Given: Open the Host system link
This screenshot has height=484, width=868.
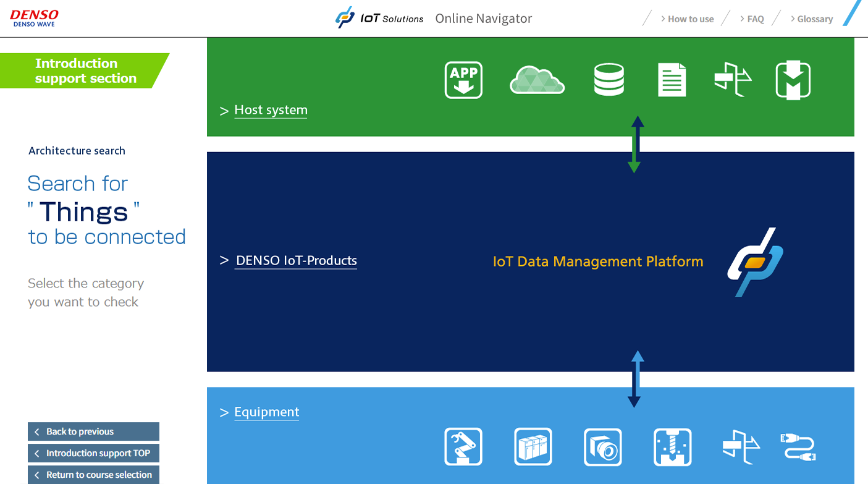Looking at the screenshot, I should 271,110.
